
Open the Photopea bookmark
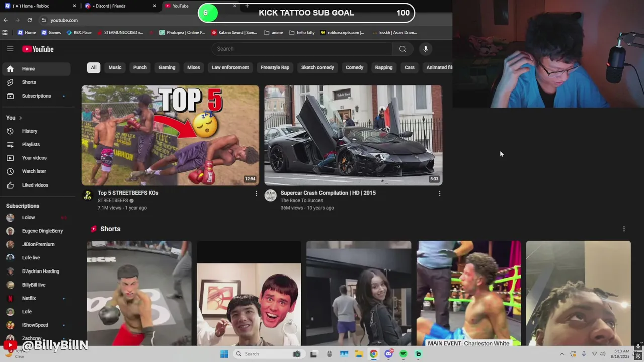pyautogui.click(x=182, y=32)
